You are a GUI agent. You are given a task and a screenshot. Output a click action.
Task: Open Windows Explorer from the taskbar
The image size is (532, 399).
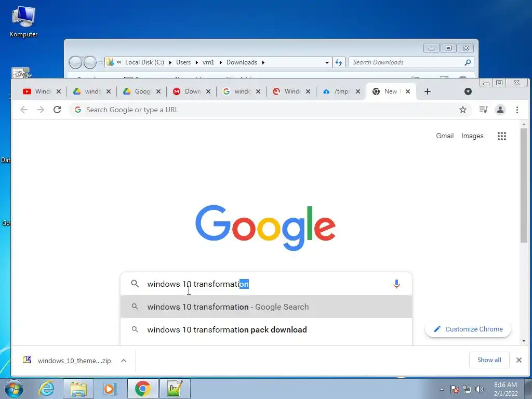click(x=78, y=389)
